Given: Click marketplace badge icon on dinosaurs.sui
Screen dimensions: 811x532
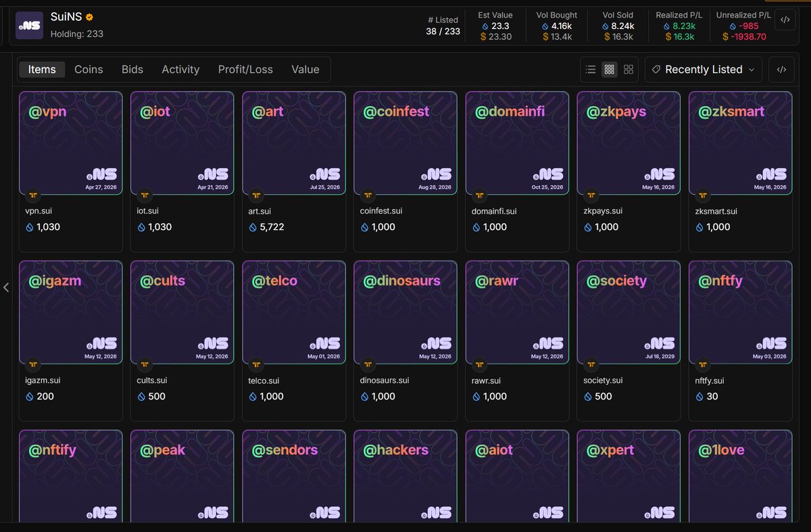Looking at the screenshot, I should click(x=368, y=365).
